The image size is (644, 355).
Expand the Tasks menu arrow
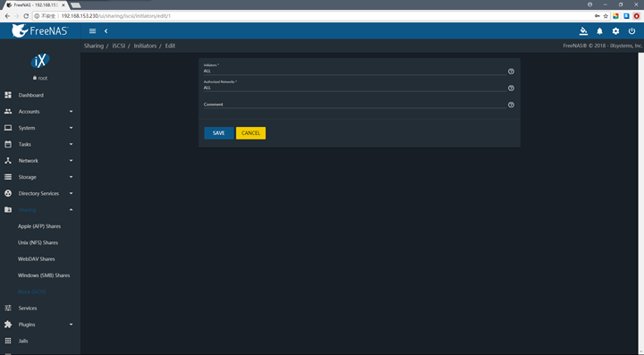71,144
